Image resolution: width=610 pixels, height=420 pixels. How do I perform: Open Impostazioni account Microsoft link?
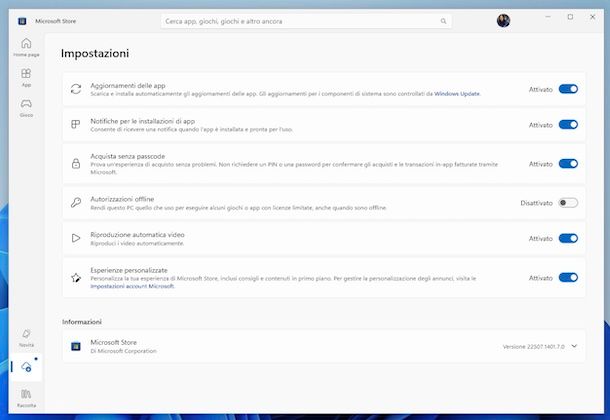click(x=132, y=286)
